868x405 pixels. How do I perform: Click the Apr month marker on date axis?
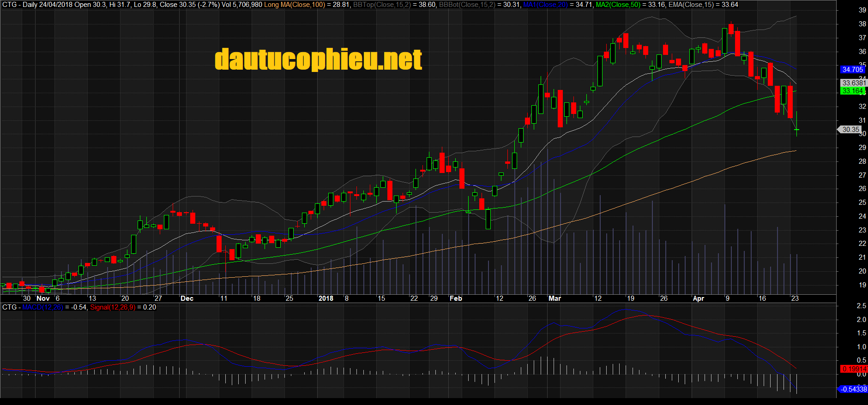pos(698,298)
